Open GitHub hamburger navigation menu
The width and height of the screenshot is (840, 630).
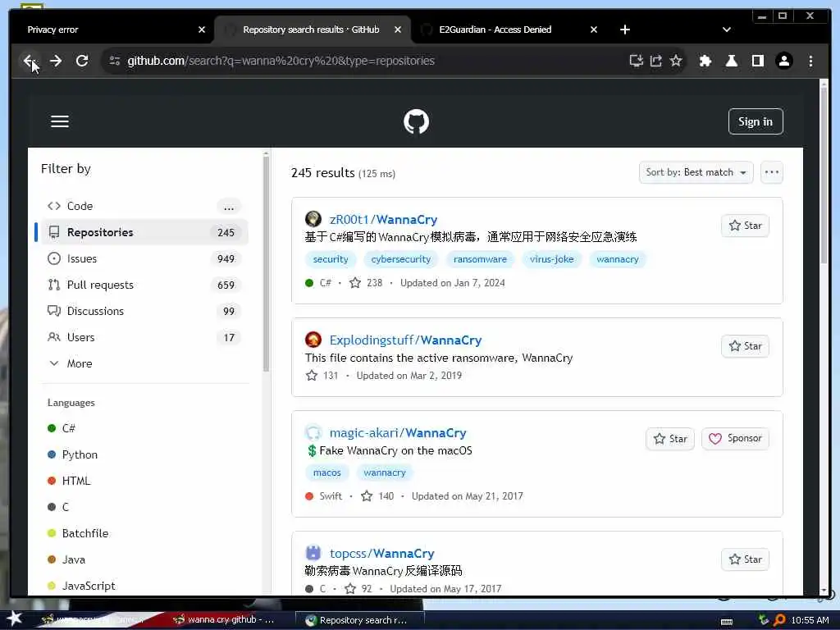[59, 121]
